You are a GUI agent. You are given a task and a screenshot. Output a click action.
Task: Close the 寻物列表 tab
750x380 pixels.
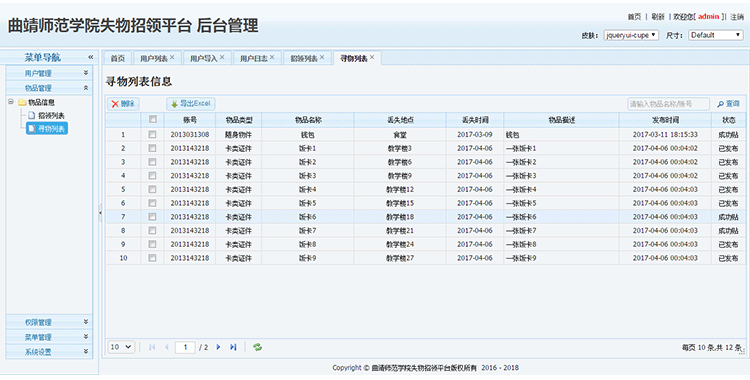(372, 57)
